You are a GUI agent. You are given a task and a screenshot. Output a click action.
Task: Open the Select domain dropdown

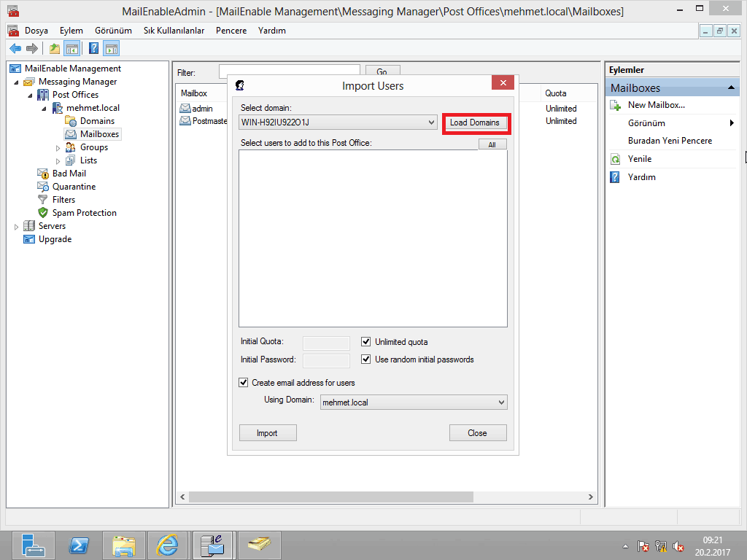point(431,122)
